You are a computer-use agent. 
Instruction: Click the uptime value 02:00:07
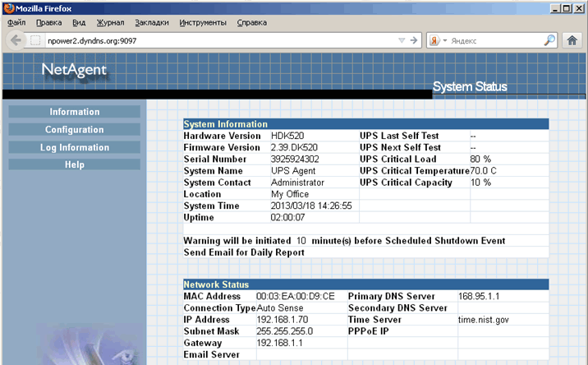[287, 217]
